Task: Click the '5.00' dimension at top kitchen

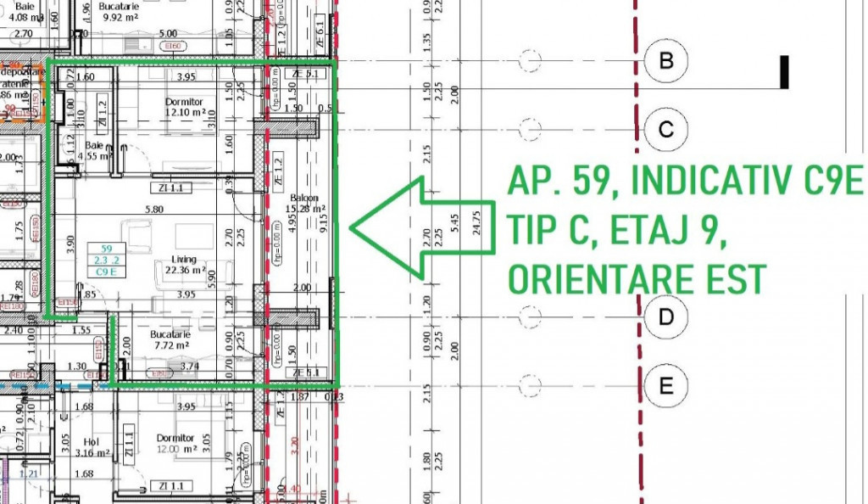Action: tap(168, 34)
